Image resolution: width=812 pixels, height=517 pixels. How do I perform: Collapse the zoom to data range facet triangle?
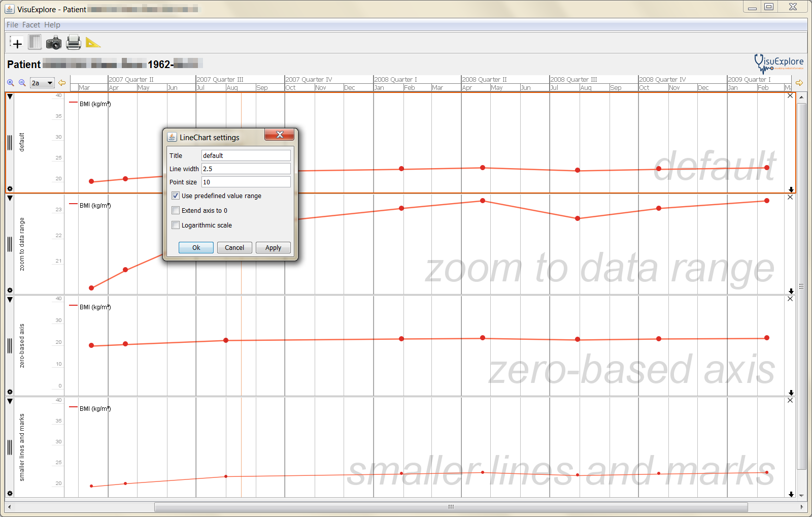click(x=10, y=198)
